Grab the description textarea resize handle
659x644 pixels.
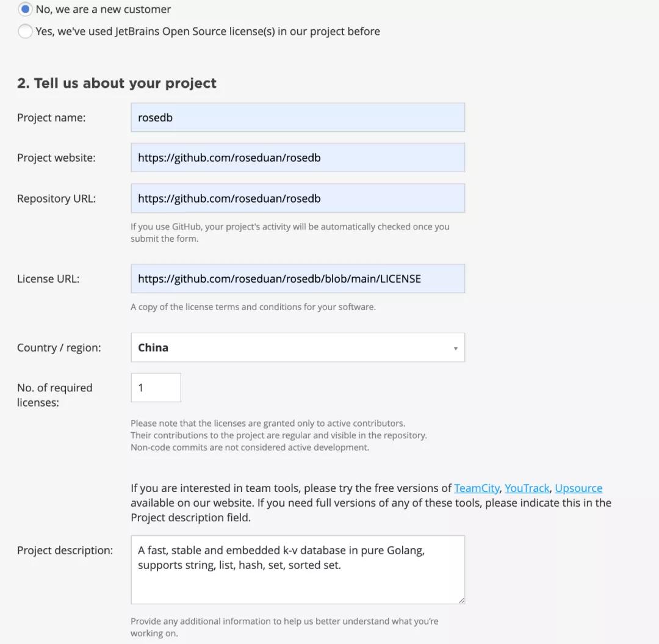click(x=461, y=601)
